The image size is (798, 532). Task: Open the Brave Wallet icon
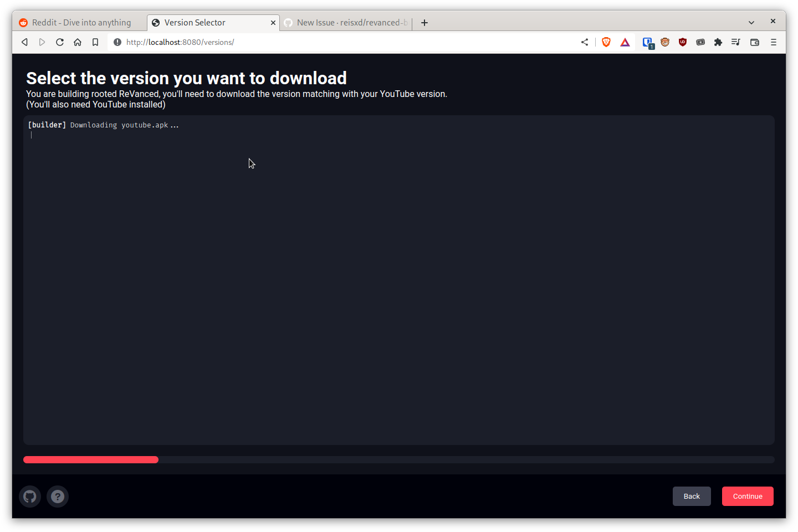[755, 42]
